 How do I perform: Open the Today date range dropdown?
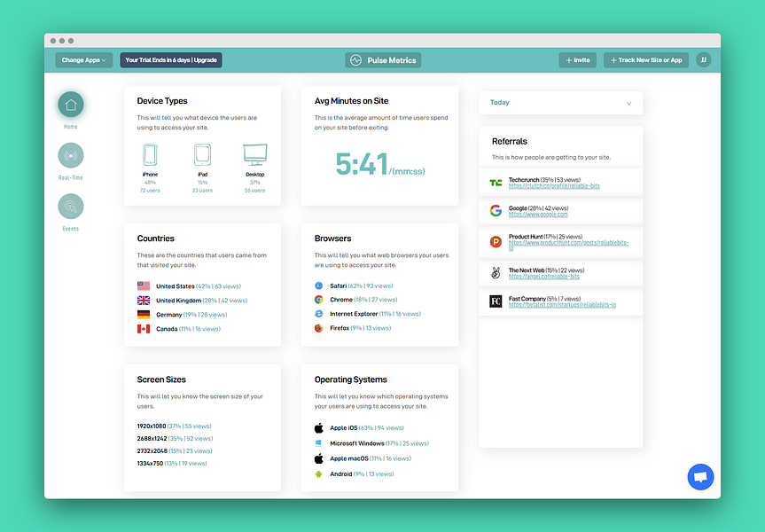tap(559, 102)
